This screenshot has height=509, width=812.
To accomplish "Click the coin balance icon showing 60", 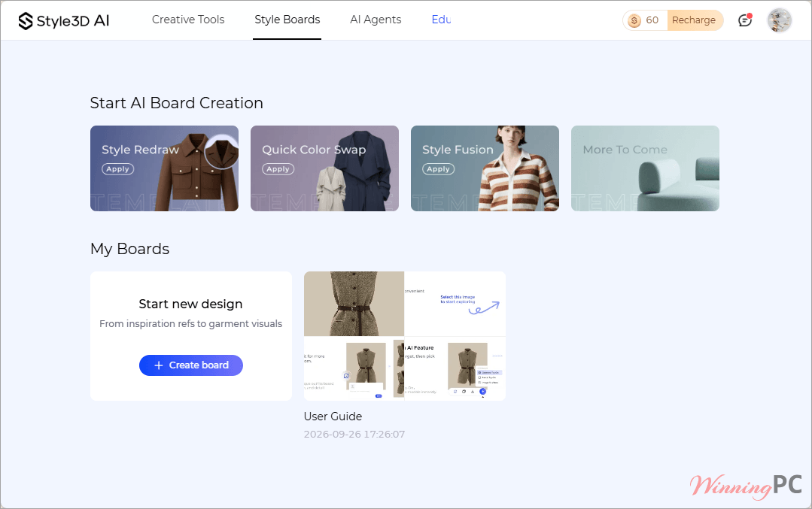I will pyautogui.click(x=634, y=20).
